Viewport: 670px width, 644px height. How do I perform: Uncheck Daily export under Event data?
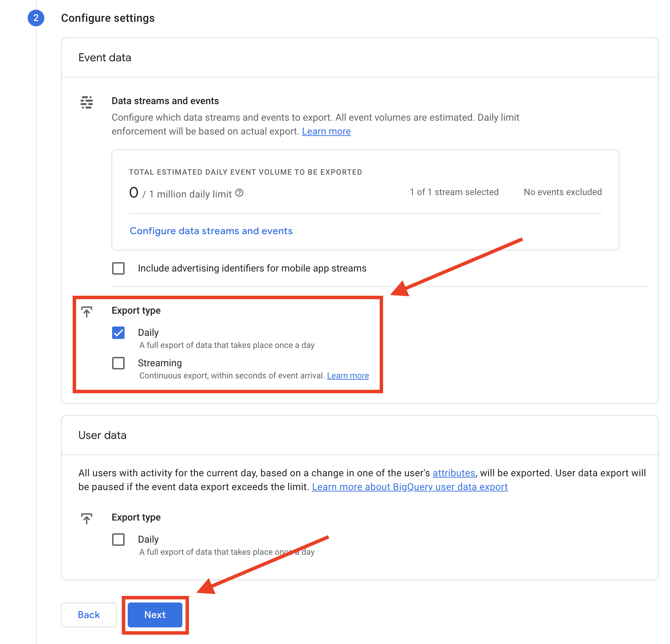click(x=118, y=333)
